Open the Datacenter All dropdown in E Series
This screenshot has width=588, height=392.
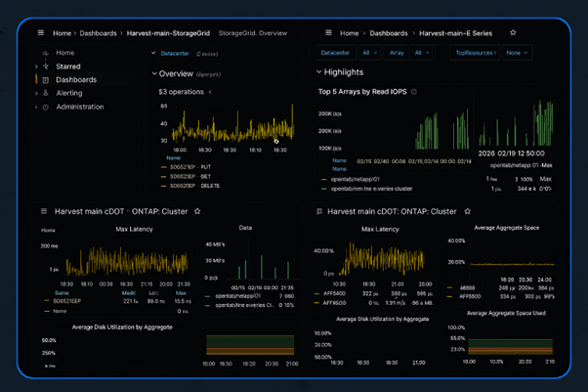(369, 53)
